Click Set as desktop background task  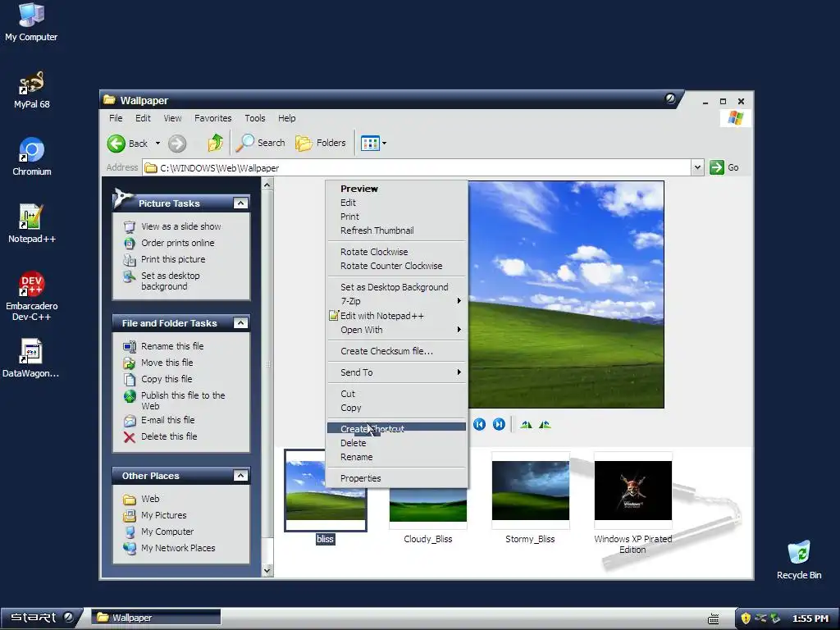(171, 281)
